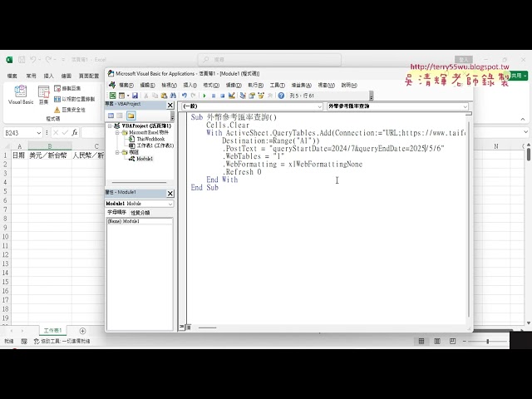This screenshot has width=532, height=399.
Task: Switch Excel to Page Break Preview icon
Action: tap(452, 341)
